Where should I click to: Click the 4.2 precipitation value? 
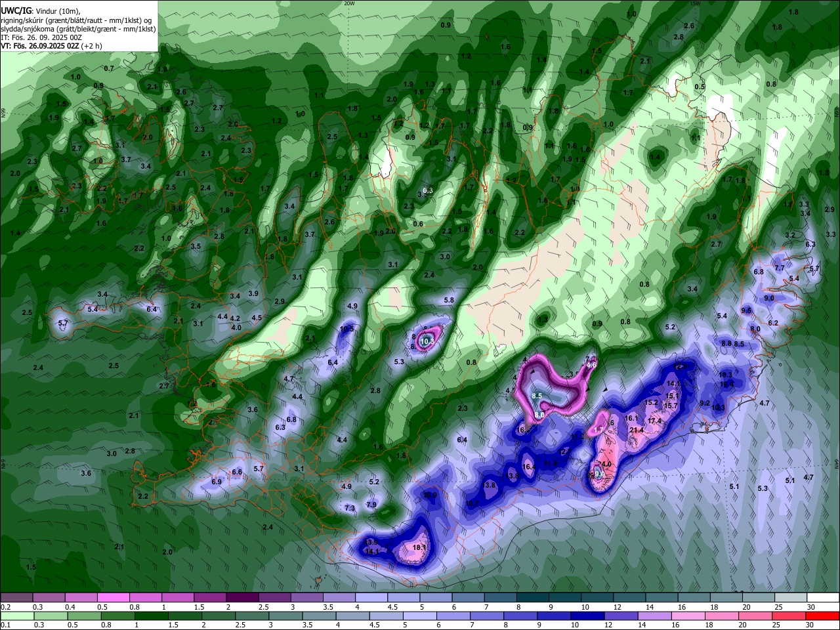click(x=235, y=318)
